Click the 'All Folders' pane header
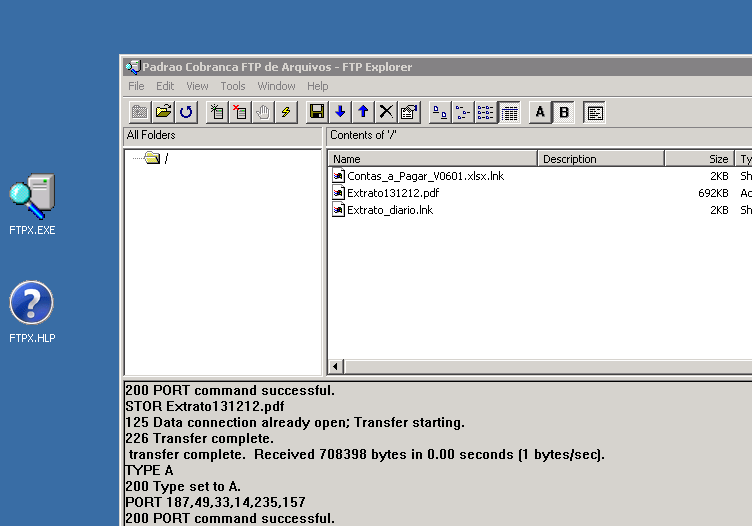752x526 pixels. pos(223,136)
